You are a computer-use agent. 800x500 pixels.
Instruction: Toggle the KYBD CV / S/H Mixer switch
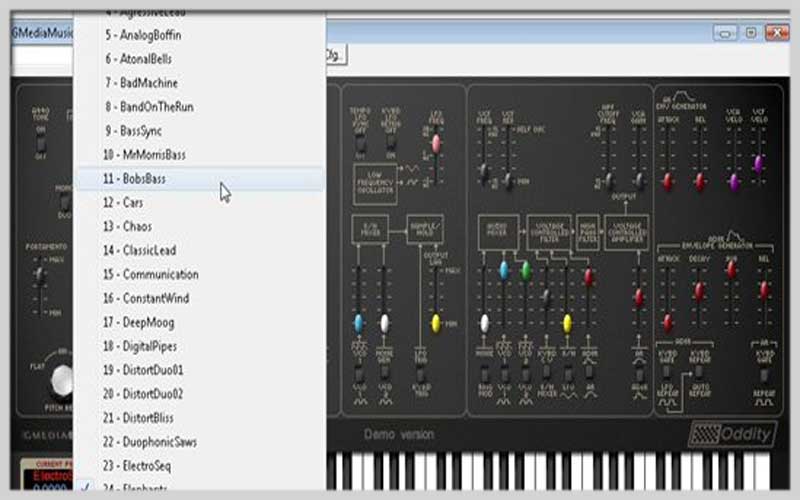click(546, 373)
